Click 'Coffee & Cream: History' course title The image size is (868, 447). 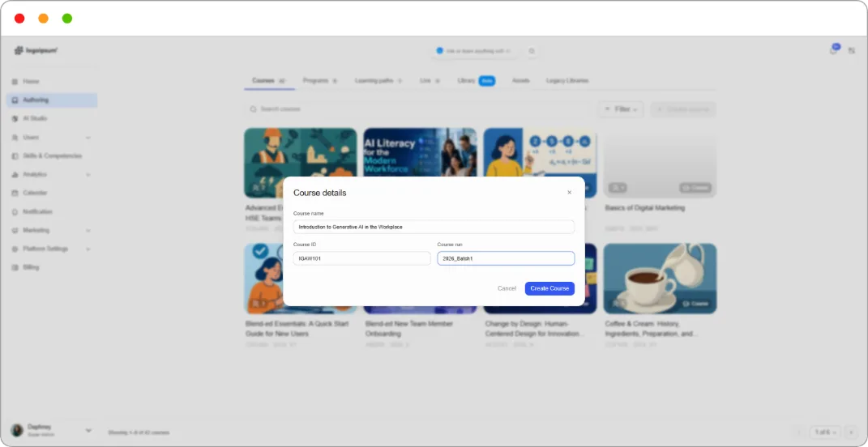pyautogui.click(x=652, y=329)
